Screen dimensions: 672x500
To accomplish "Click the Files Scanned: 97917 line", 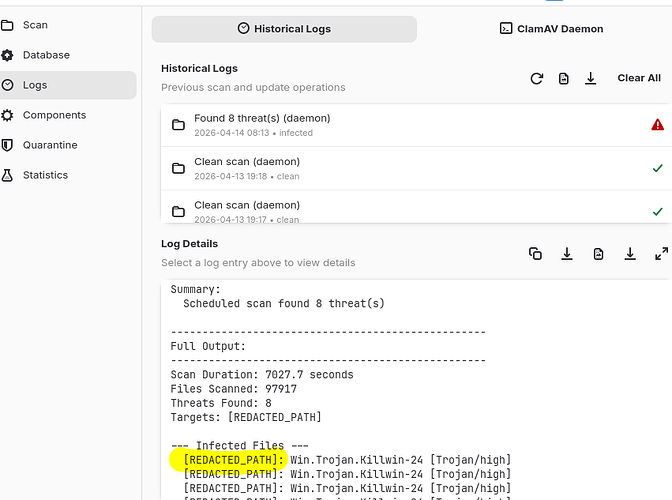I will pos(234,389).
